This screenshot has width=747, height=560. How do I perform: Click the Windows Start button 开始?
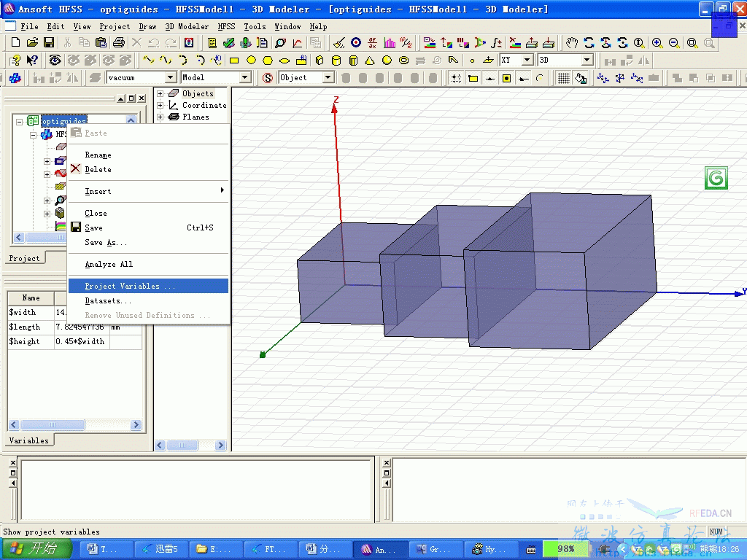[x=36, y=548]
